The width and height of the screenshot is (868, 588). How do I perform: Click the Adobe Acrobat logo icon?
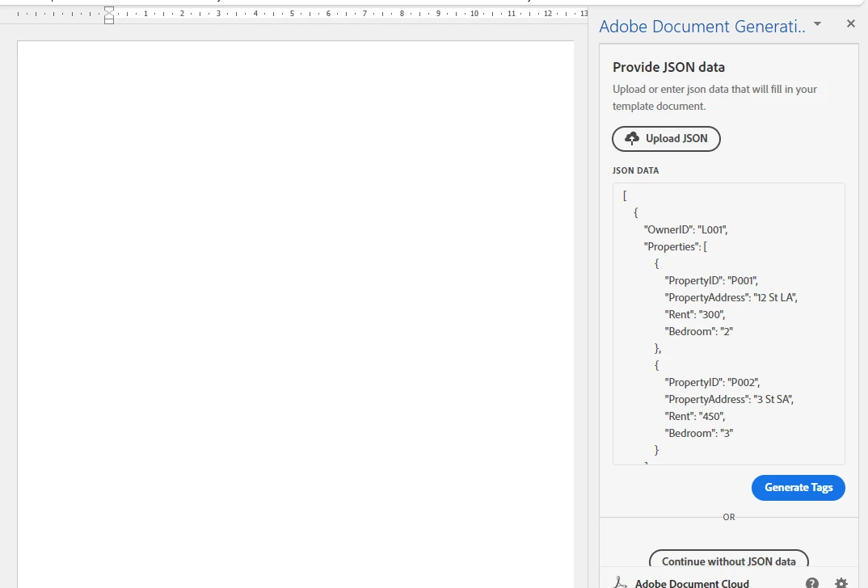621,582
